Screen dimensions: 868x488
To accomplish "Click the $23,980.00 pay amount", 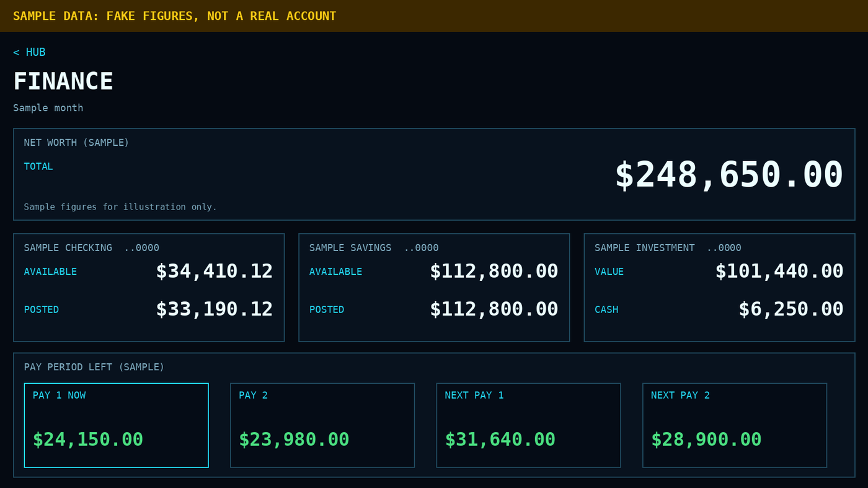I will pos(294,440).
